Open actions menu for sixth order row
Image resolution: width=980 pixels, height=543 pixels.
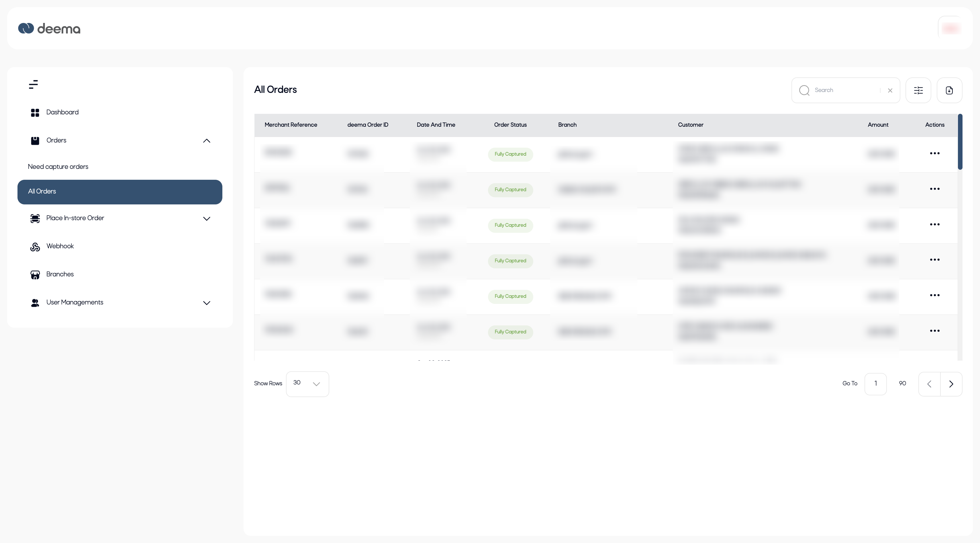click(934, 331)
